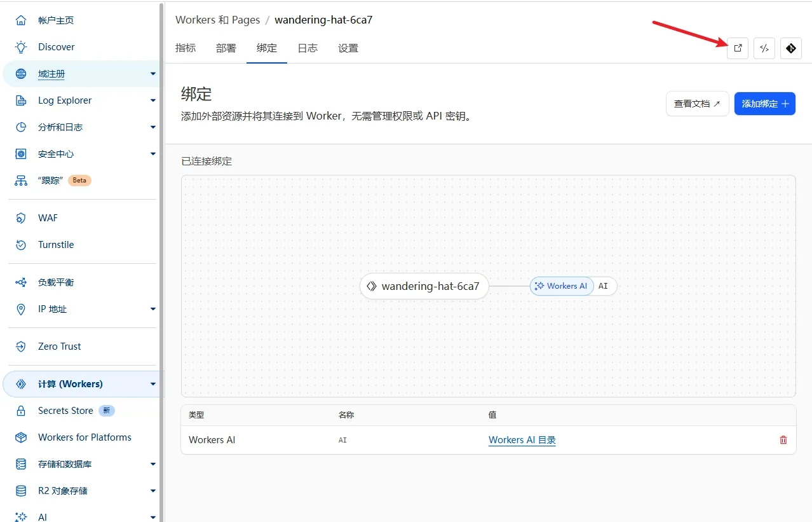The width and height of the screenshot is (812, 522).
Task: Click the 类型 column header
Action: (196, 415)
